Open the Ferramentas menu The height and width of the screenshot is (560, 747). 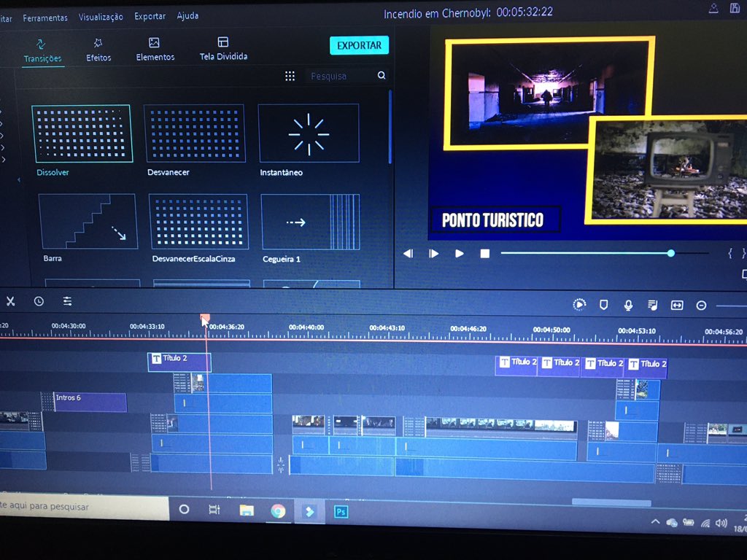pos(45,18)
